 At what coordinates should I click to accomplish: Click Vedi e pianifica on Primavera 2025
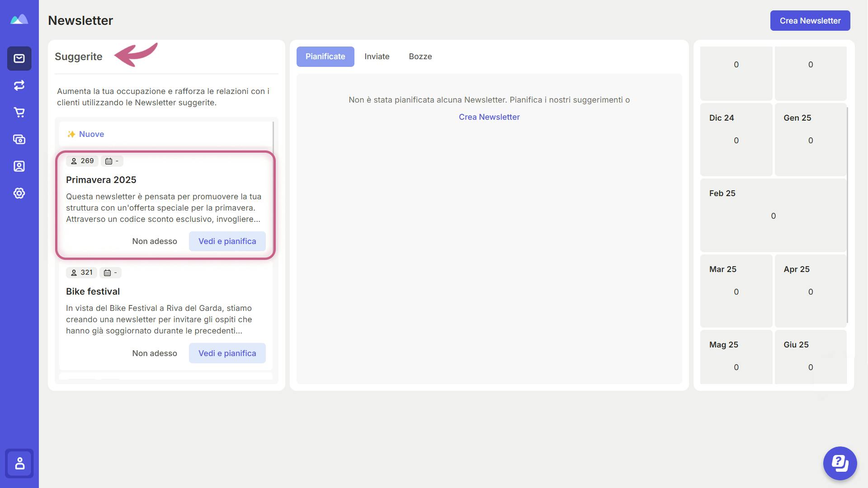click(227, 241)
